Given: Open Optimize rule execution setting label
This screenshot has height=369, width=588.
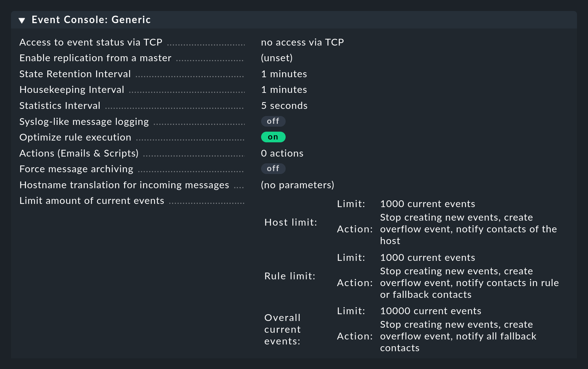Looking at the screenshot, I should 75,137.
